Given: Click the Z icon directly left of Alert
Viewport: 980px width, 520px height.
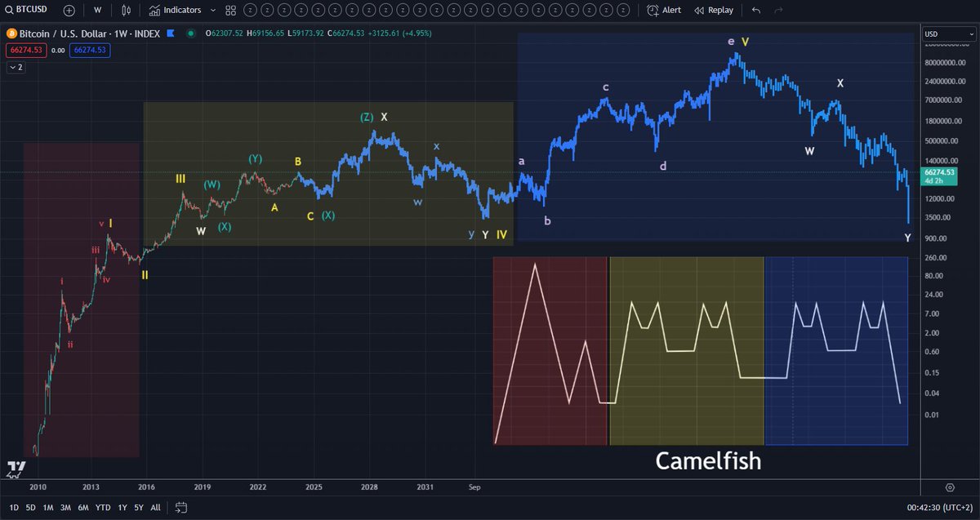Looking at the screenshot, I should [623, 10].
